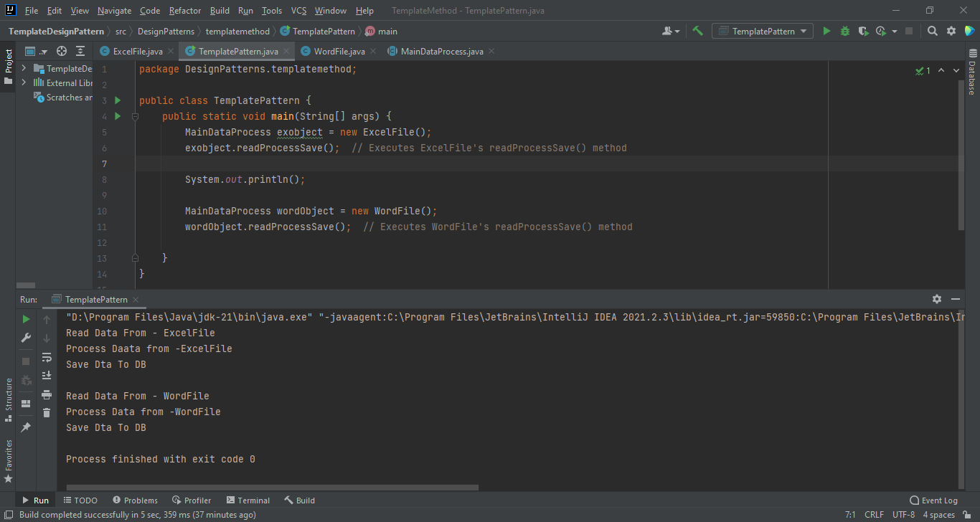The width and height of the screenshot is (980, 522).
Task: Click the fold end marker at line 13
Action: pyautogui.click(x=135, y=257)
